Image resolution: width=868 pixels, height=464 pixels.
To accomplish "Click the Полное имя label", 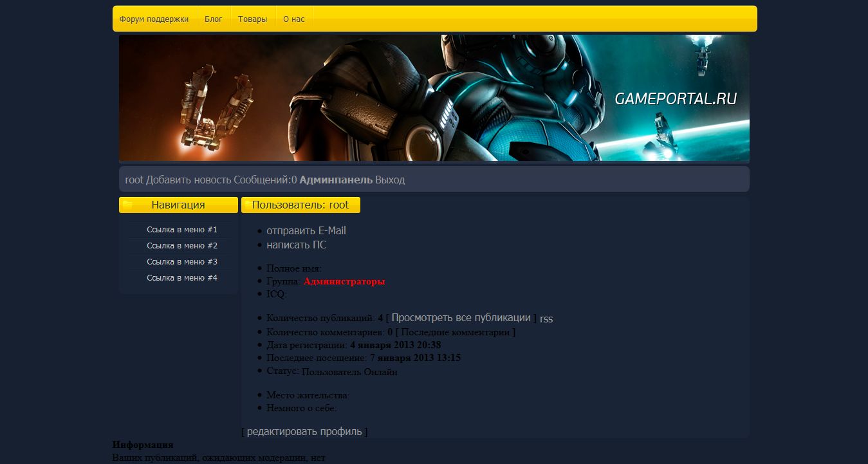I will 294,269.
